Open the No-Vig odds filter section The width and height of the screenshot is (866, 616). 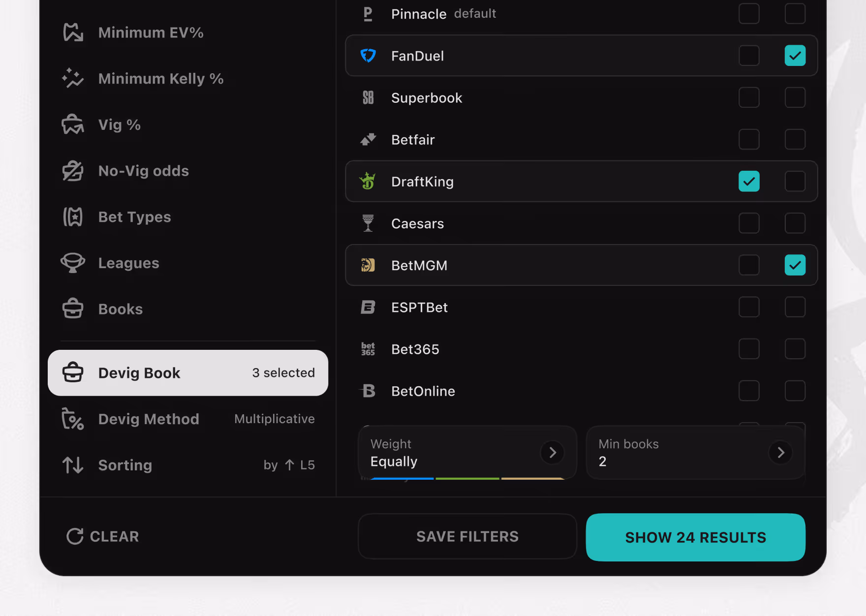188,171
